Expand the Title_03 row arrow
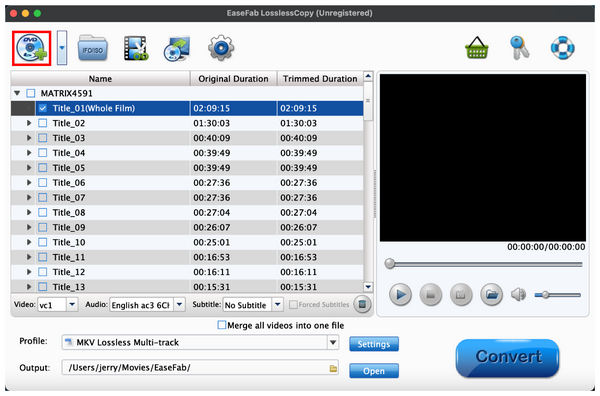 tap(29, 138)
